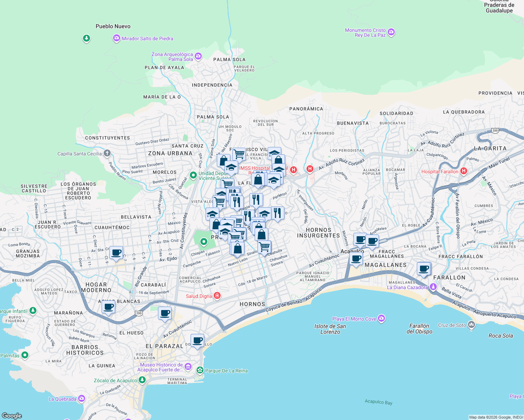This screenshot has height=420, width=524.
Task: Click the fork-and-knife restaurant pin near Hornos Insurgentes
Action: [x=277, y=212]
